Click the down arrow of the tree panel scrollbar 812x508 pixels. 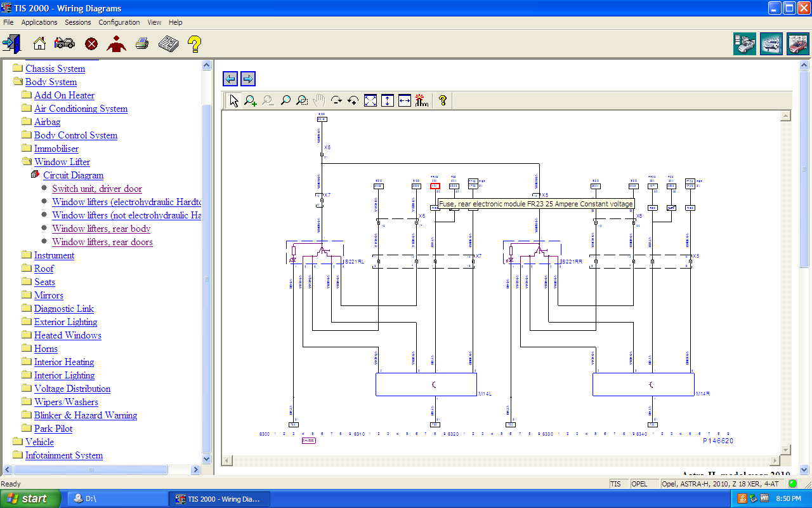[206, 458]
